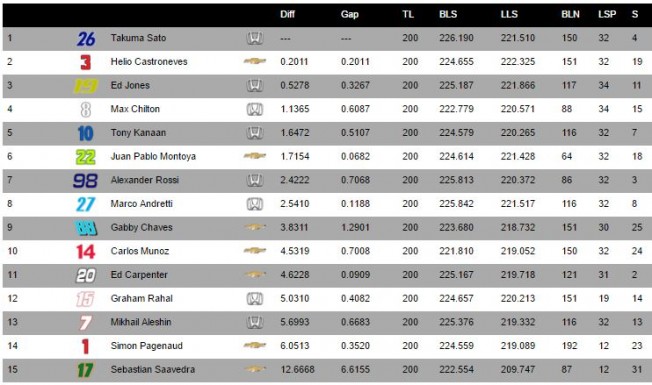Viewport: 652px width, 385px height.
Task: Open driver Juan Pablo Montoya's name
Action: (153, 156)
